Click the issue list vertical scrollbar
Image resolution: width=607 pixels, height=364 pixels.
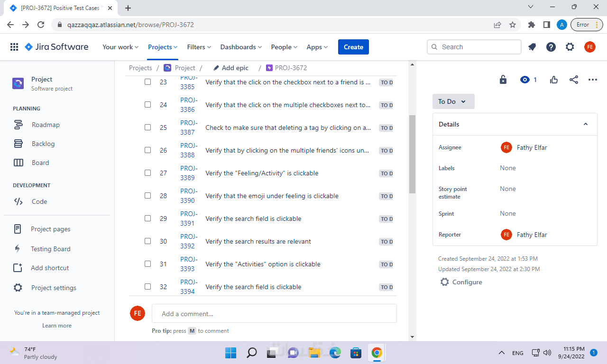[x=412, y=154]
